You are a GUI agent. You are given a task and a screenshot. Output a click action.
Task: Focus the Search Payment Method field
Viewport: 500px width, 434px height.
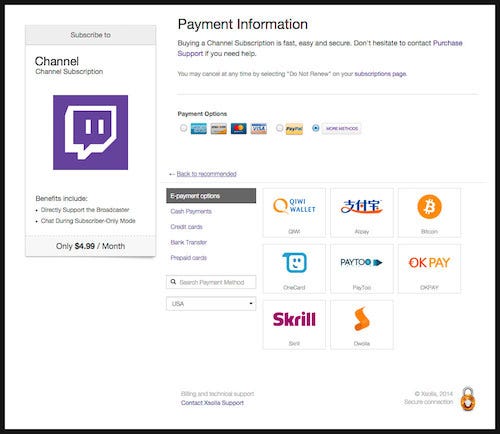click(211, 282)
